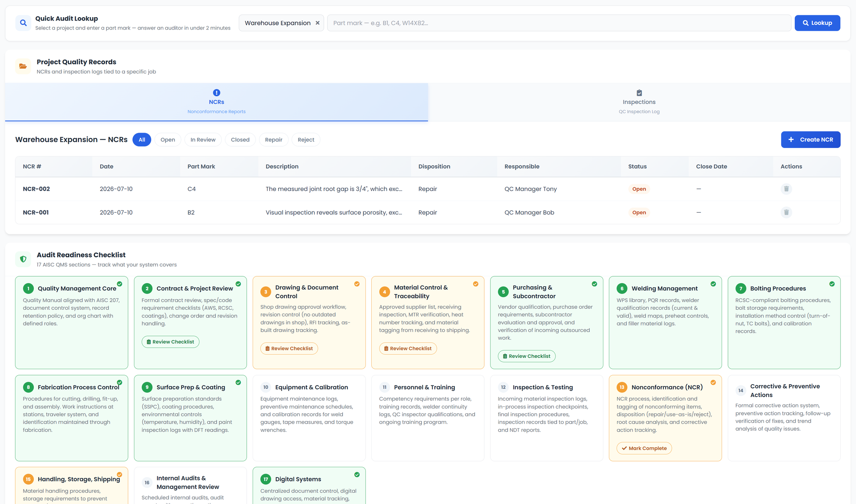Click section badge 11 Personnel & Training

coord(385,387)
